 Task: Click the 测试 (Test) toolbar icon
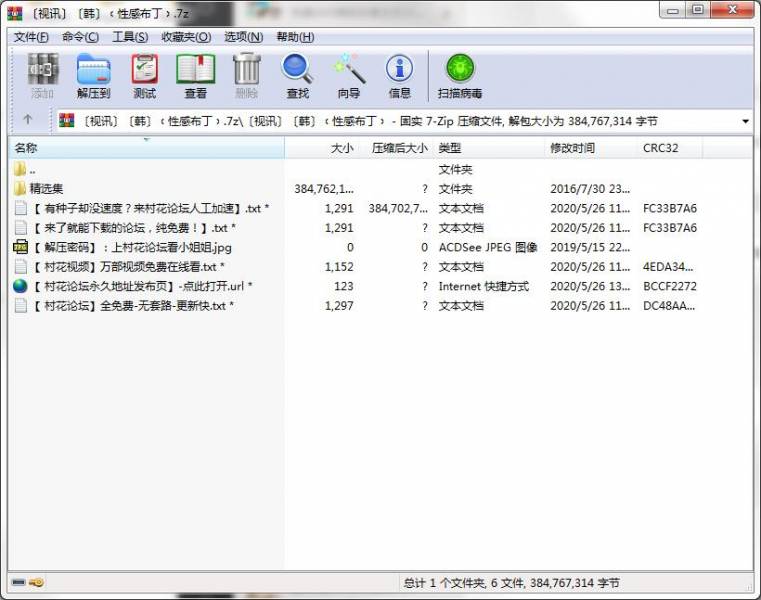click(x=144, y=76)
